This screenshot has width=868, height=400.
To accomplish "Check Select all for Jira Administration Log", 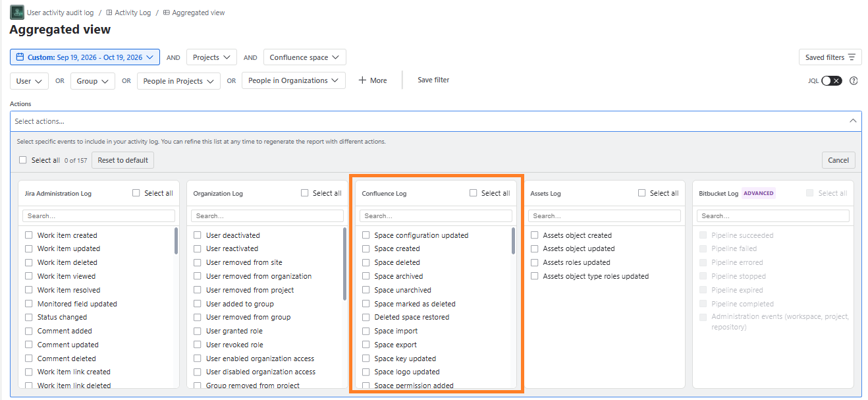I will (136, 193).
